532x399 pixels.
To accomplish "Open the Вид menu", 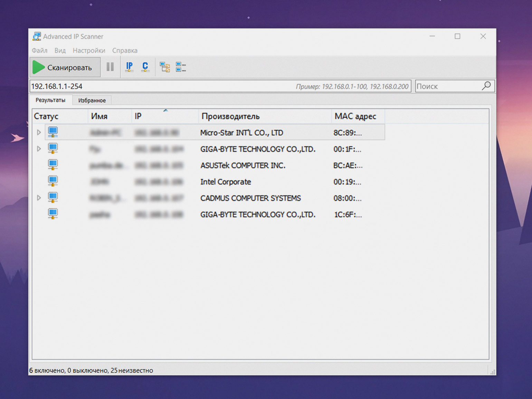I will (x=60, y=50).
